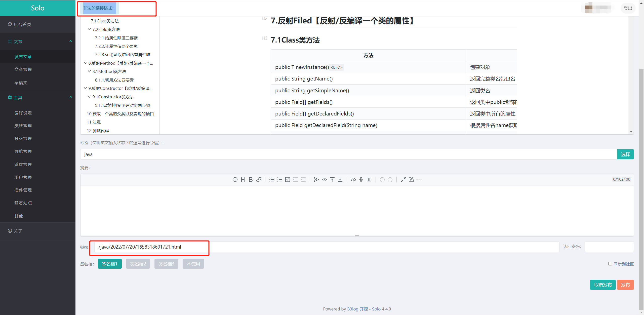Toggle bold formatting in summary toolbar
Screen dimensions: 644x315
tap(251, 179)
